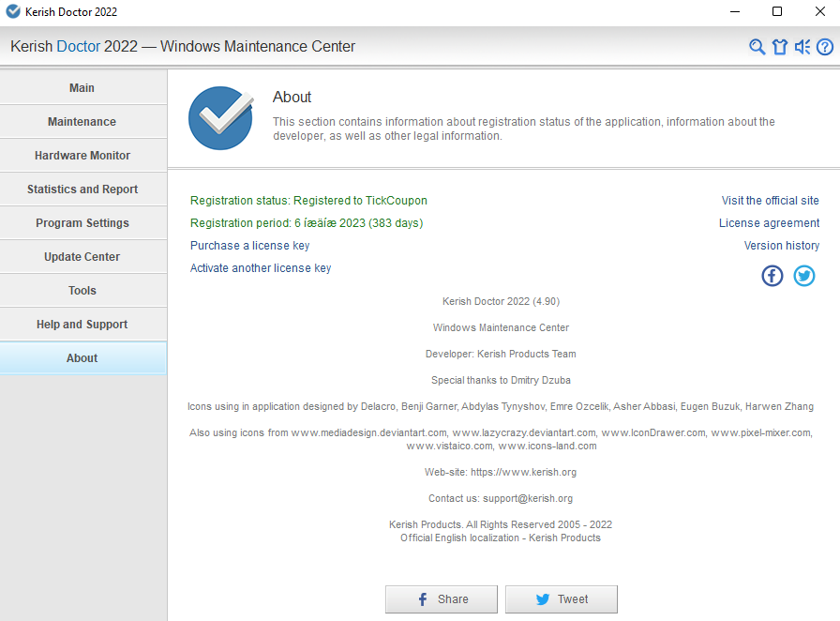Switch to Hardware Monitor

click(x=83, y=155)
